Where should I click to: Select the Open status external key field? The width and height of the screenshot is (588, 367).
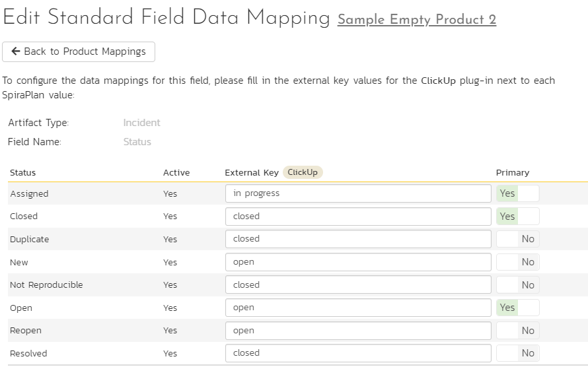[358, 308]
